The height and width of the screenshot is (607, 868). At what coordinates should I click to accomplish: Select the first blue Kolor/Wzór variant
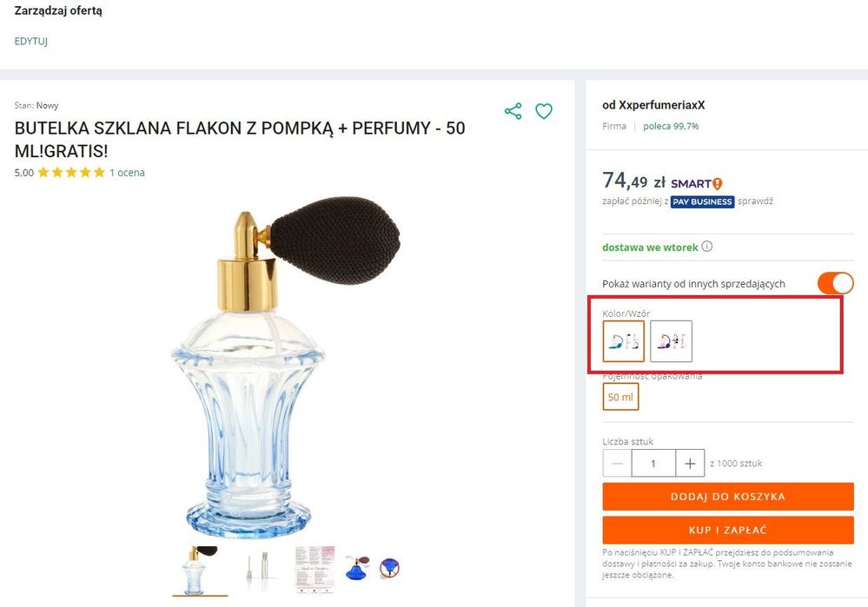[624, 341]
